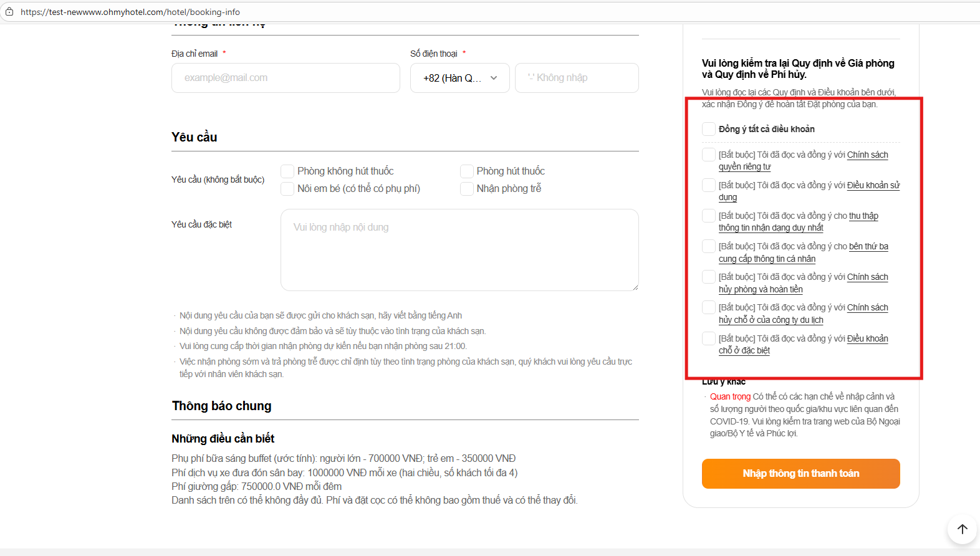Image resolution: width=980 pixels, height=556 pixels.
Task: Focus the phone number input field
Action: tap(577, 78)
